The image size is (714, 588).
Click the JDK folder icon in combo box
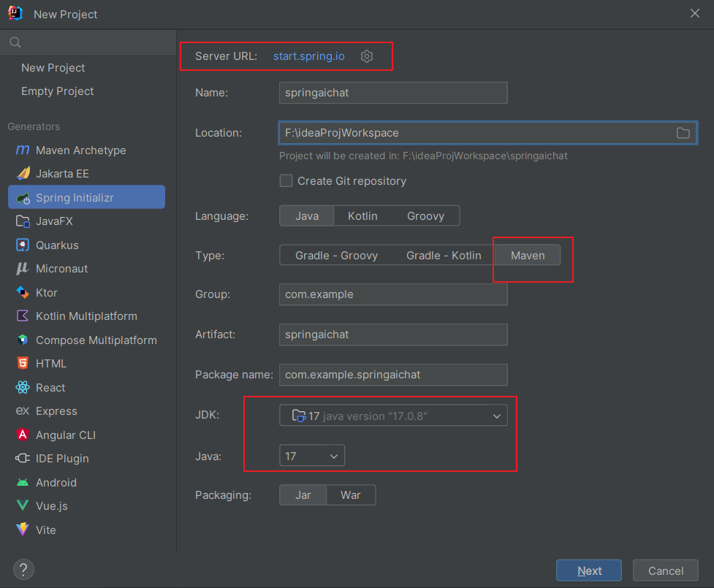299,416
